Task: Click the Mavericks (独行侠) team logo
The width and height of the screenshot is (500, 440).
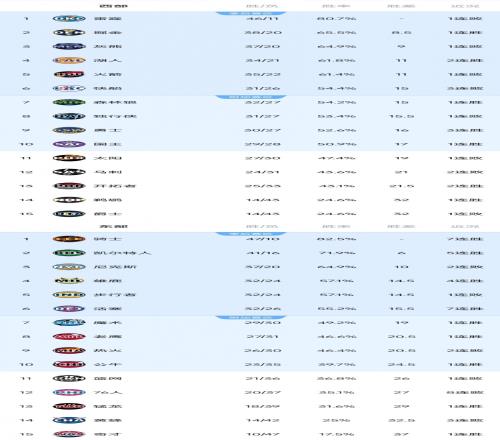Action: (69, 116)
